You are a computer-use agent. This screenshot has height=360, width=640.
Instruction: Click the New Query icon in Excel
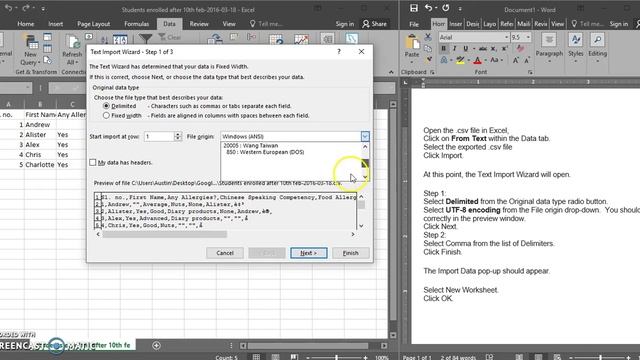31,42
